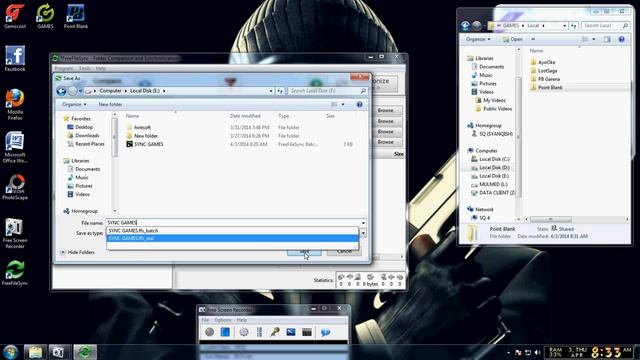640x360 pixels.
Task: Click the help icon in Save As dialog
Action: pos(360,104)
